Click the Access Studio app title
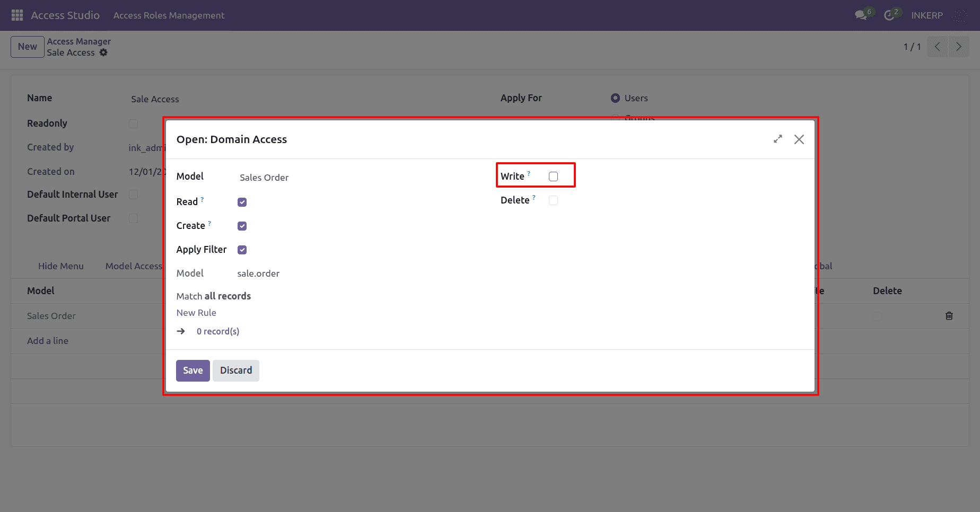Viewport: 980px width, 512px height. [65, 15]
